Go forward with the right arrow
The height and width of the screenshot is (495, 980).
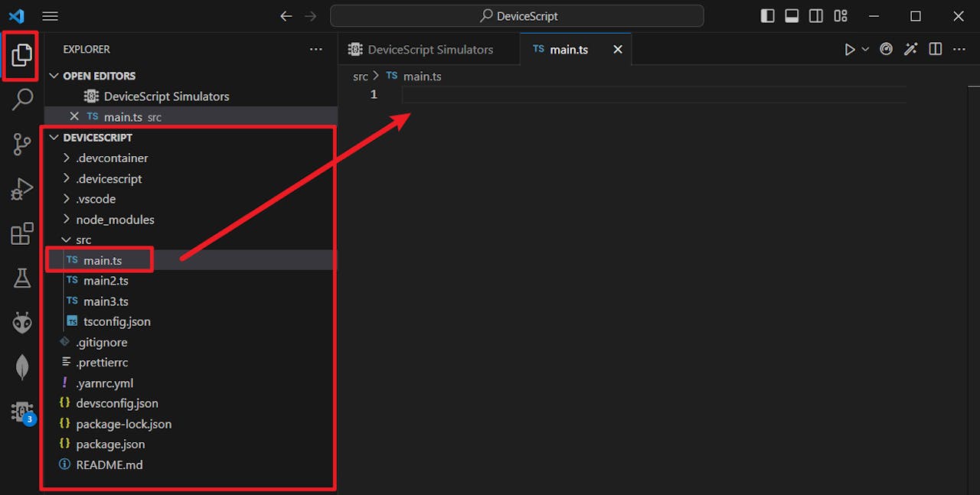click(310, 16)
